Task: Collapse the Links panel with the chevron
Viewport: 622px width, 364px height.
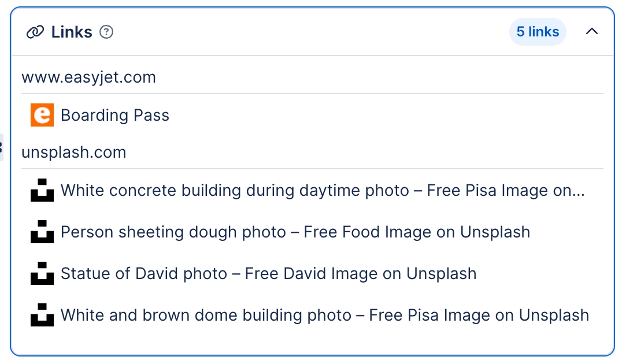Action: [592, 32]
